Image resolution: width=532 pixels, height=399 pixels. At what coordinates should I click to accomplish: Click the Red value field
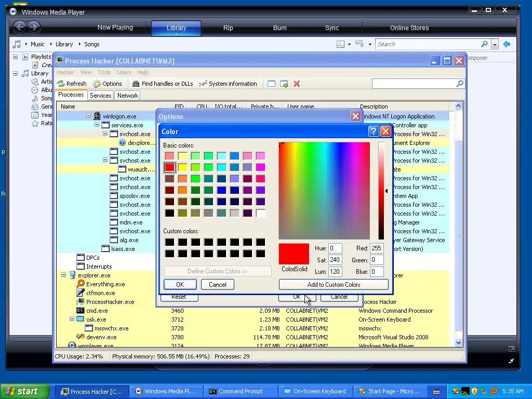coord(377,248)
